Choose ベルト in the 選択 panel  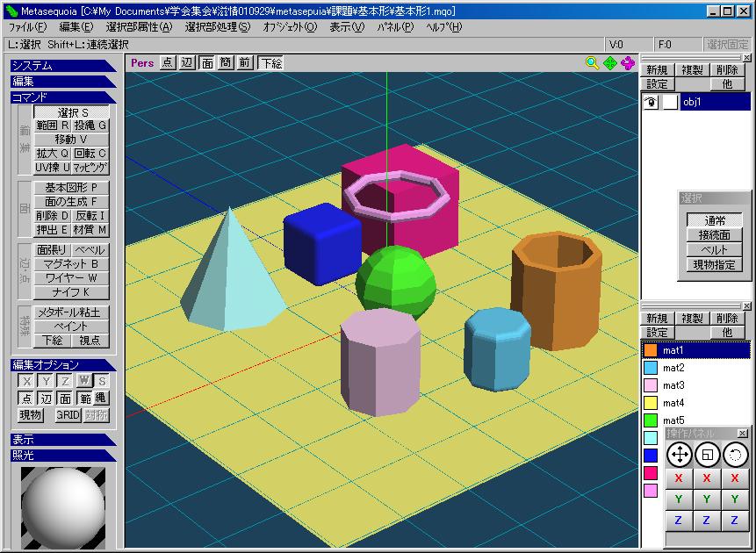(715, 250)
